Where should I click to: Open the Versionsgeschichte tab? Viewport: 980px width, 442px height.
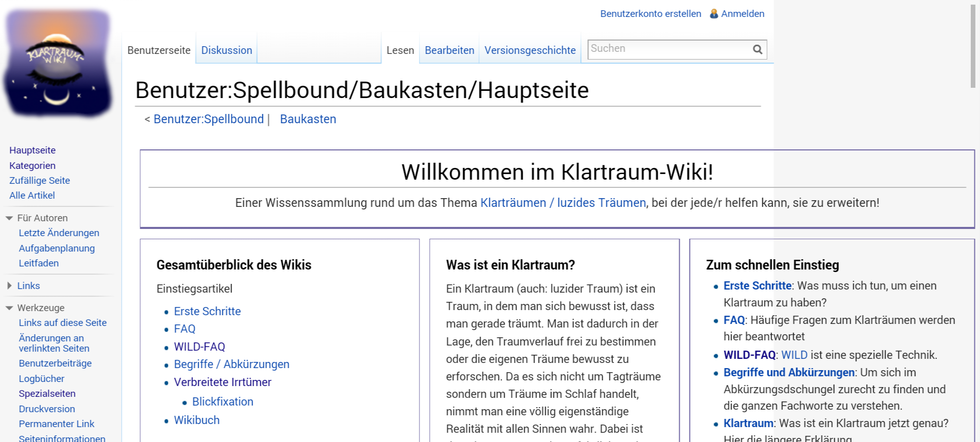click(x=530, y=50)
